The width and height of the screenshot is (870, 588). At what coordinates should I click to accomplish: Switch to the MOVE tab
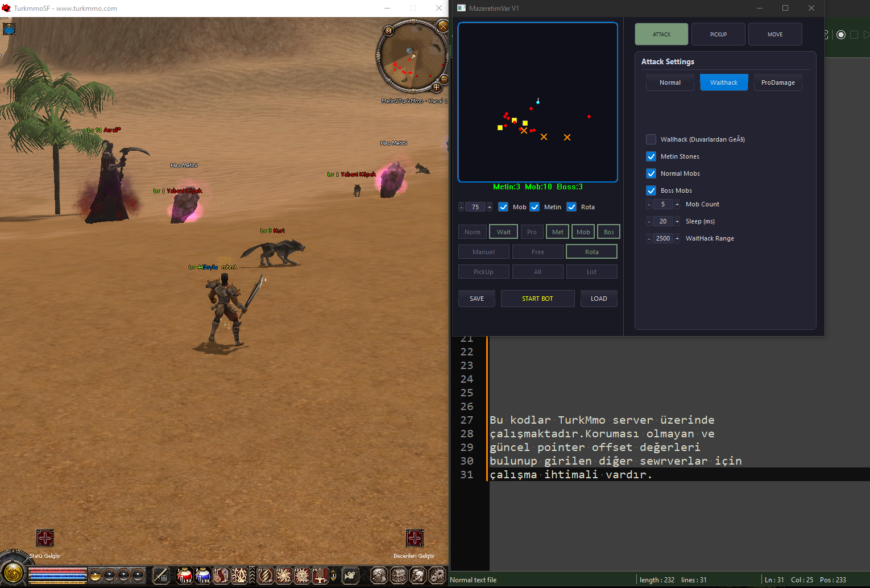(774, 34)
